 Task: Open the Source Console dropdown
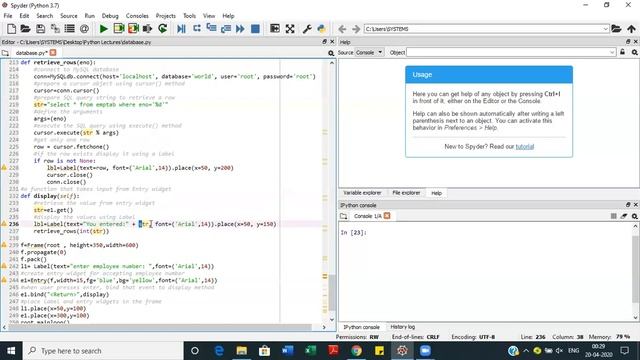pyautogui.click(x=369, y=52)
